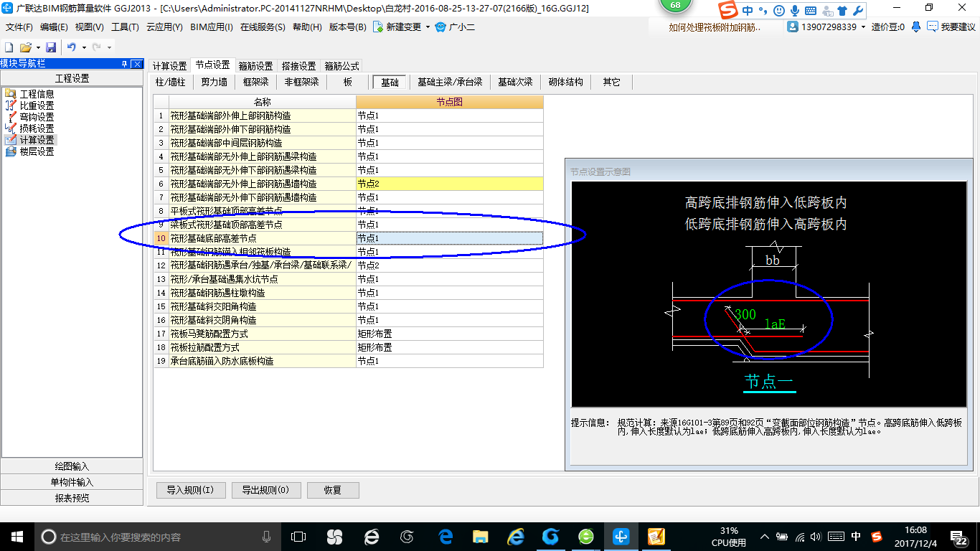Image resolution: width=980 pixels, height=551 pixels.
Task: Open the Action Center notification icon
Action: coord(958,537)
